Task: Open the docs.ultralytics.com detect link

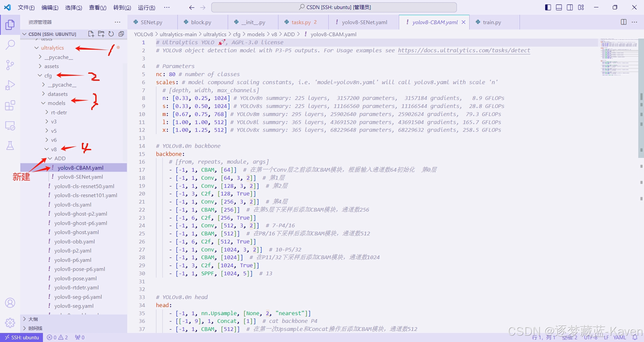Action: 464,50
